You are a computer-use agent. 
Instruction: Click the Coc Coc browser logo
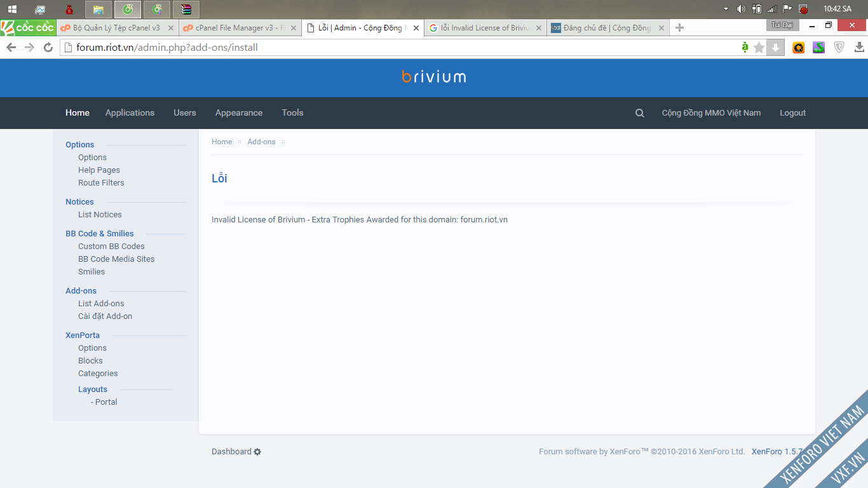[x=28, y=27]
